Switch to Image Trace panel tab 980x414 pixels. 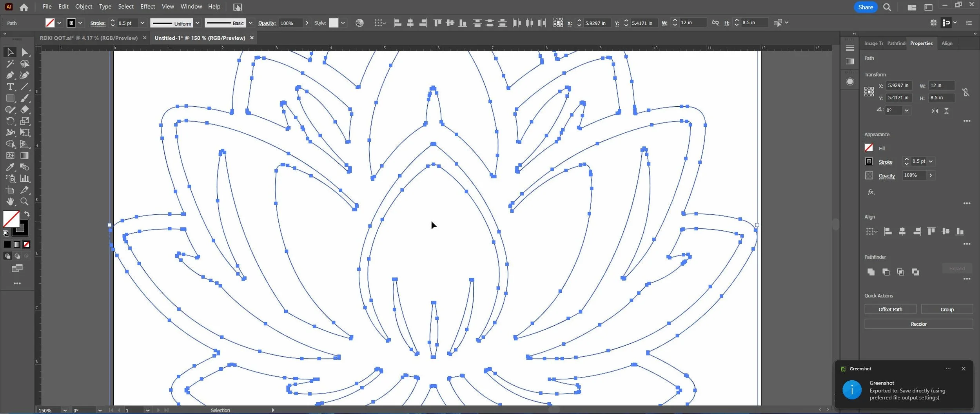tap(873, 43)
